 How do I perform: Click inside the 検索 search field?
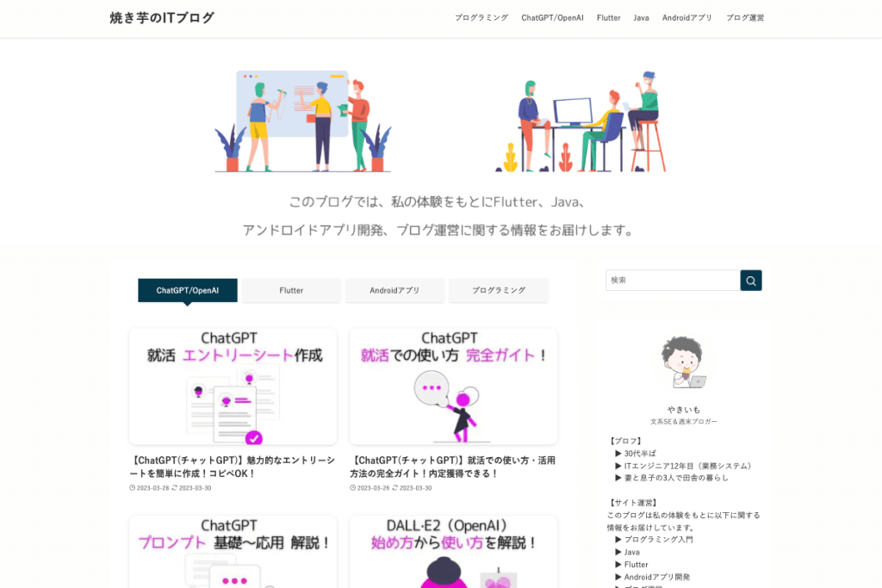tap(672, 281)
